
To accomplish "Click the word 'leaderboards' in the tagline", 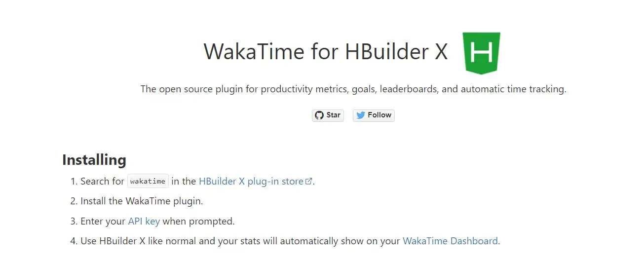I will coord(405,89).
